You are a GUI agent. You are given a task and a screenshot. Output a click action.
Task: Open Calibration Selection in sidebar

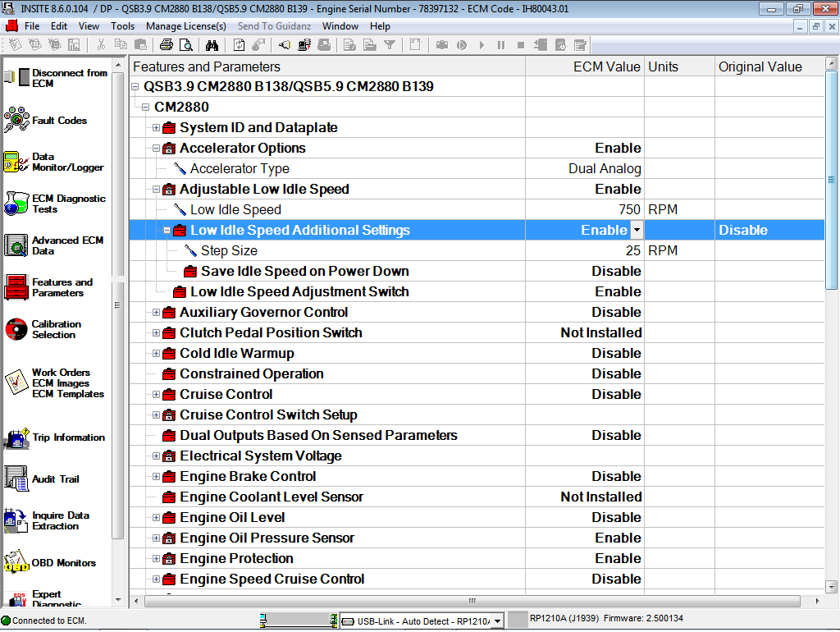point(43,329)
